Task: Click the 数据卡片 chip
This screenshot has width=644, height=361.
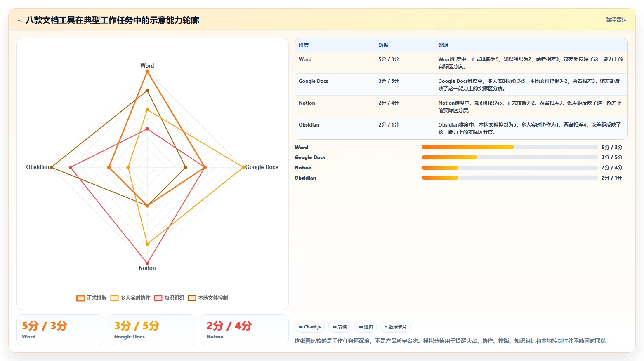Action: pos(396,327)
